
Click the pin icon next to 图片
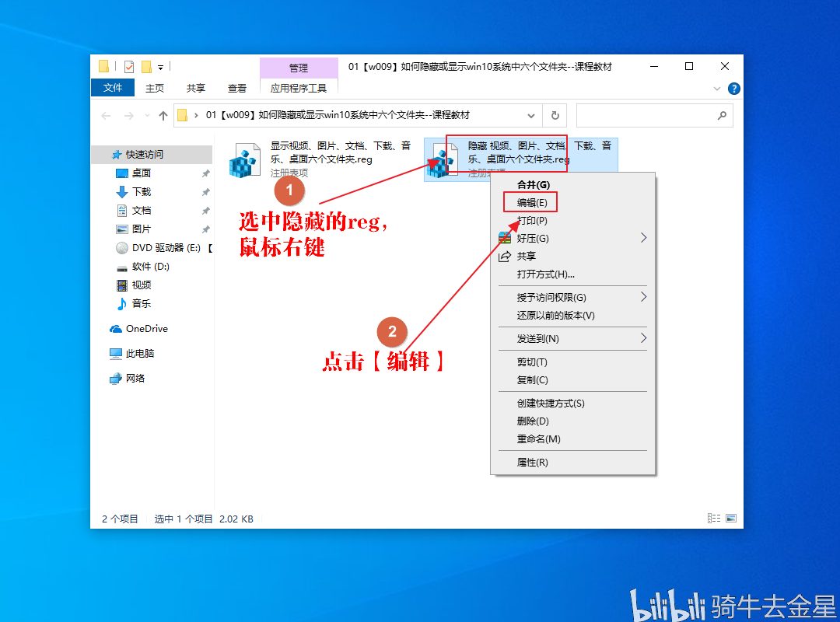coord(205,229)
